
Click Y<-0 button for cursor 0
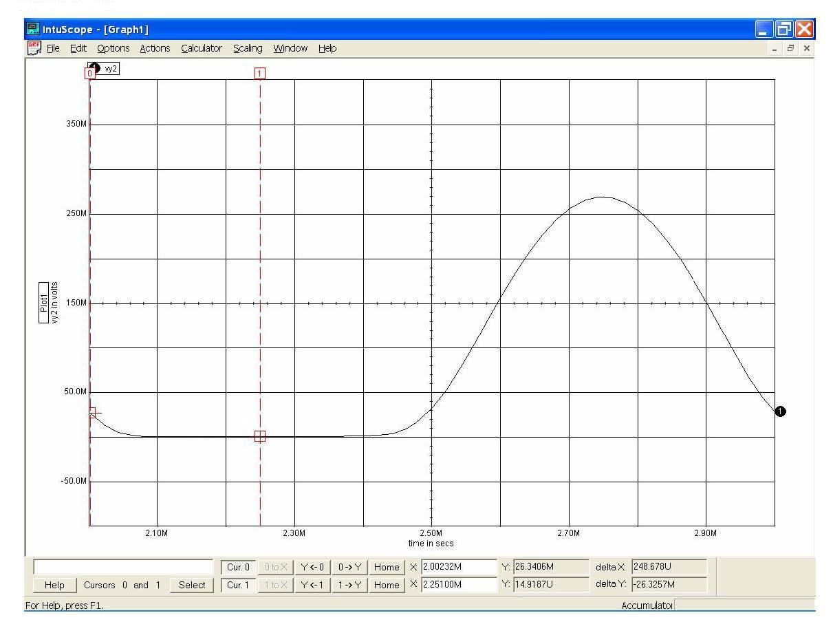312,567
